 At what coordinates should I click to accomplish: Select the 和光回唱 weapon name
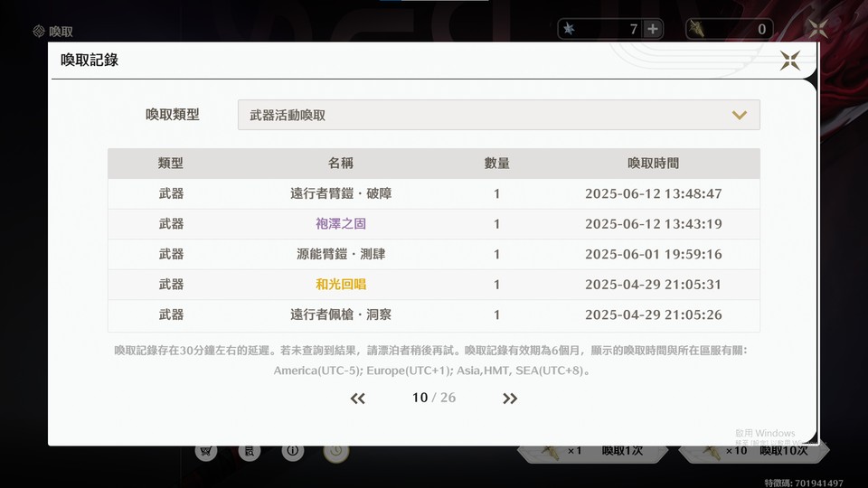pos(341,285)
